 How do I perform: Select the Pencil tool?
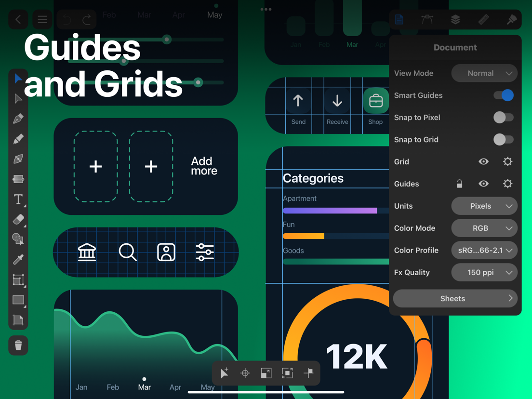click(x=18, y=139)
